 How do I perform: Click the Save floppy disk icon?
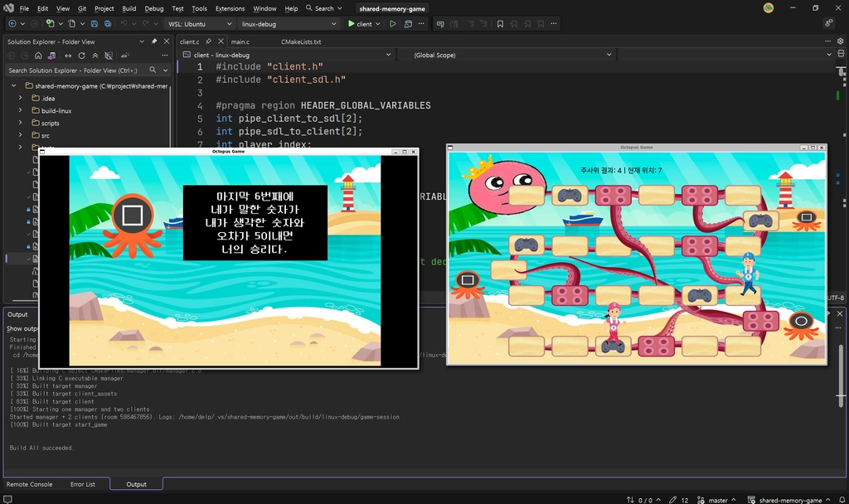tap(95, 24)
